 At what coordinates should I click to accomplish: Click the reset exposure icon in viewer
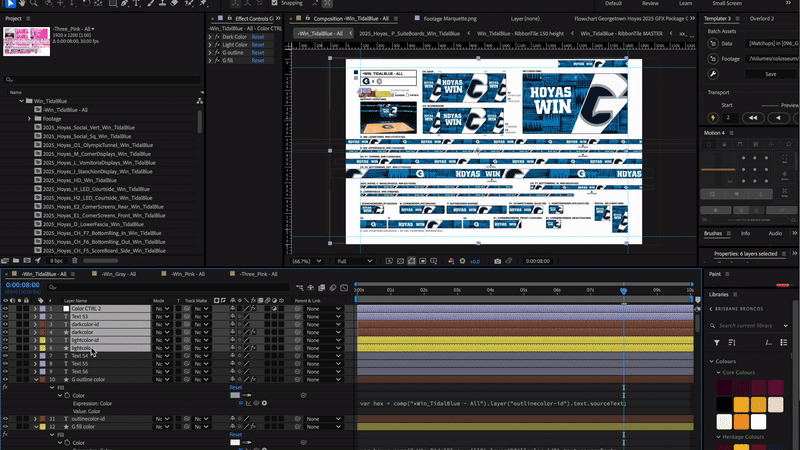pos(462,261)
